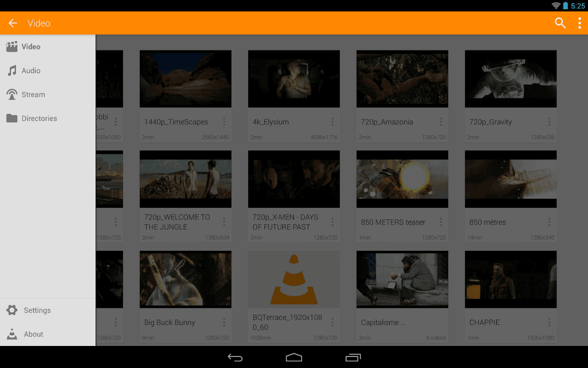588x368 pixels.
Task: Play the CHAPPIE thumbnail
Action: pos(511,279)
